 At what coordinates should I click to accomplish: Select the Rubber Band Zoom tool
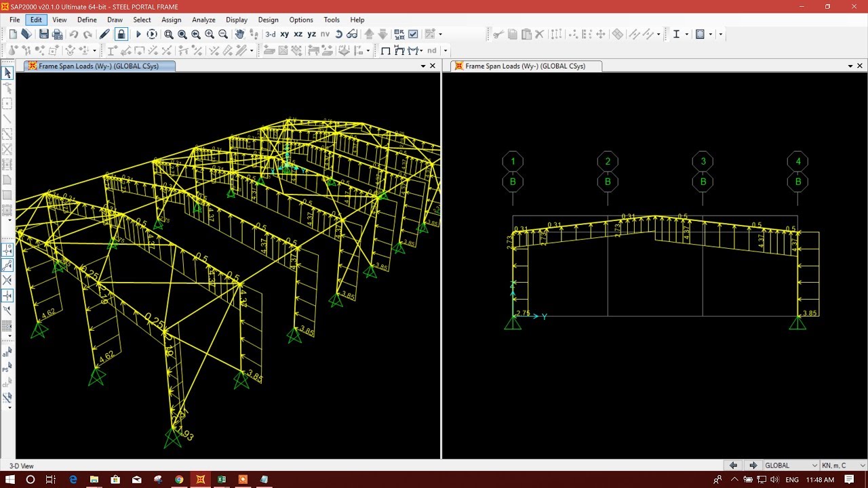coord(169,34)
